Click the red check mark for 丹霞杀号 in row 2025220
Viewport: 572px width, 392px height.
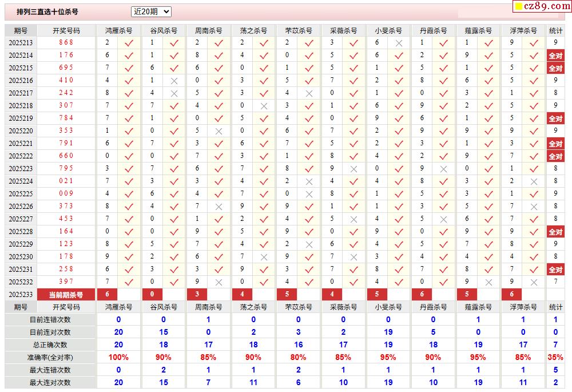pyautogui.click(x=443, y=131)
